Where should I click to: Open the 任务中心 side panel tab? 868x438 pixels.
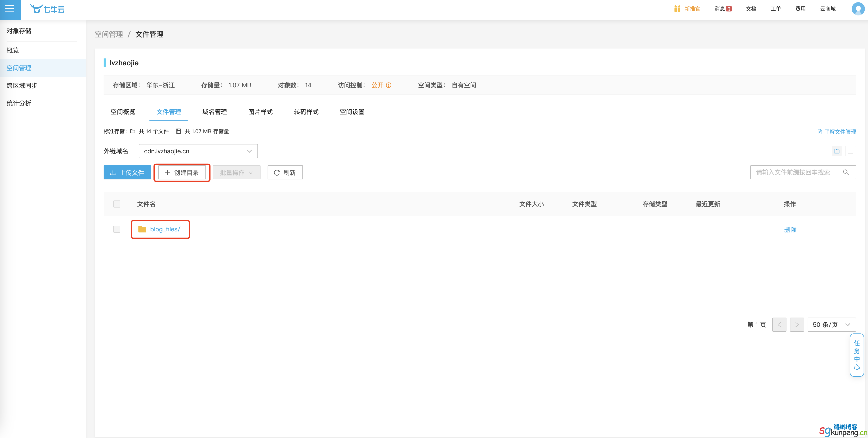point(857,355)
